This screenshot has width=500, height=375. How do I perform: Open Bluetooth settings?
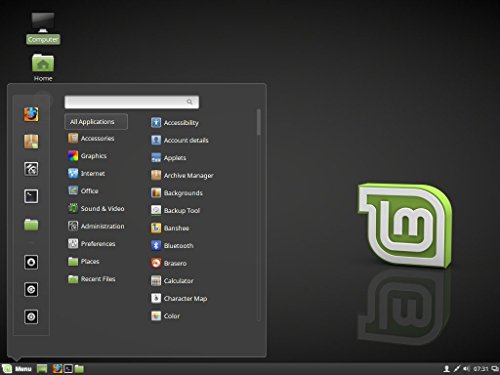[x=172, y=246]
